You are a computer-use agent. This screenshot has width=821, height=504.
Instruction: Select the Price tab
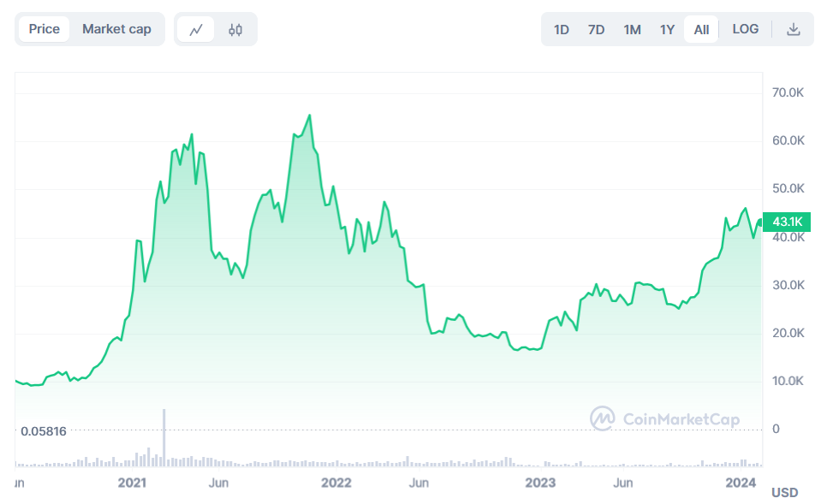pos(44,29)
